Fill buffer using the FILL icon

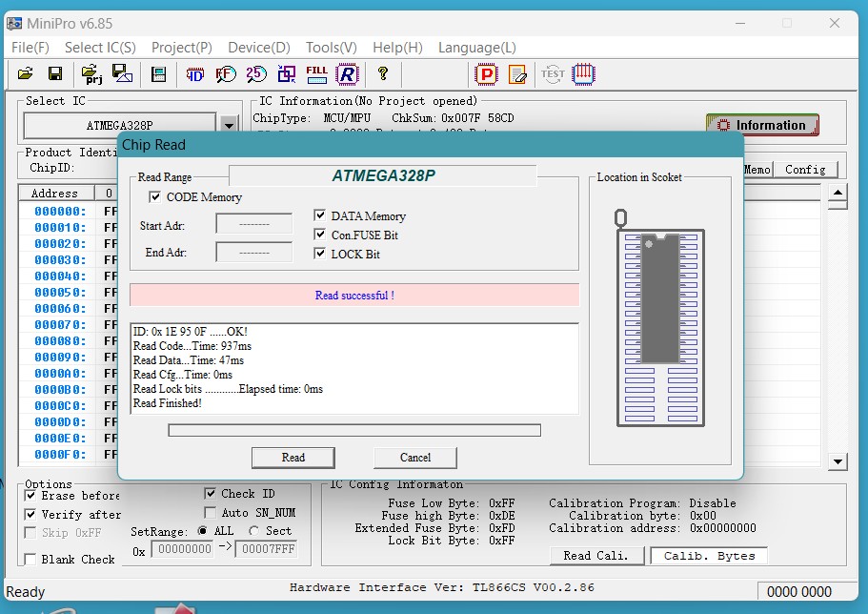316,73
